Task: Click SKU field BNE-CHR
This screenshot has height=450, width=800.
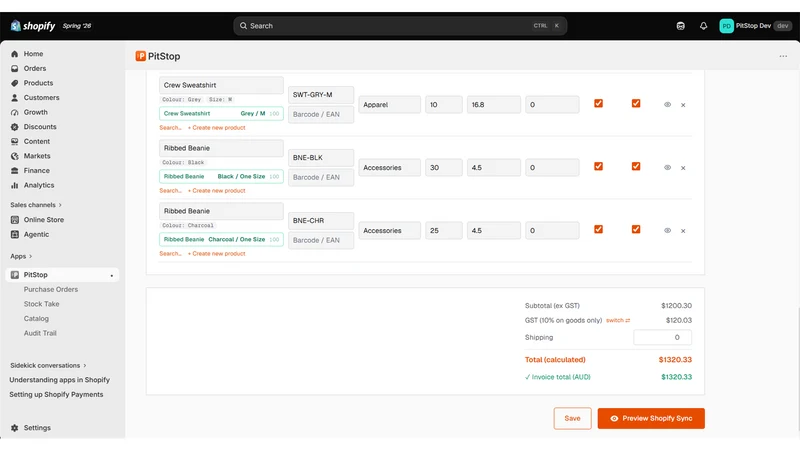Action: click(321, 220)
